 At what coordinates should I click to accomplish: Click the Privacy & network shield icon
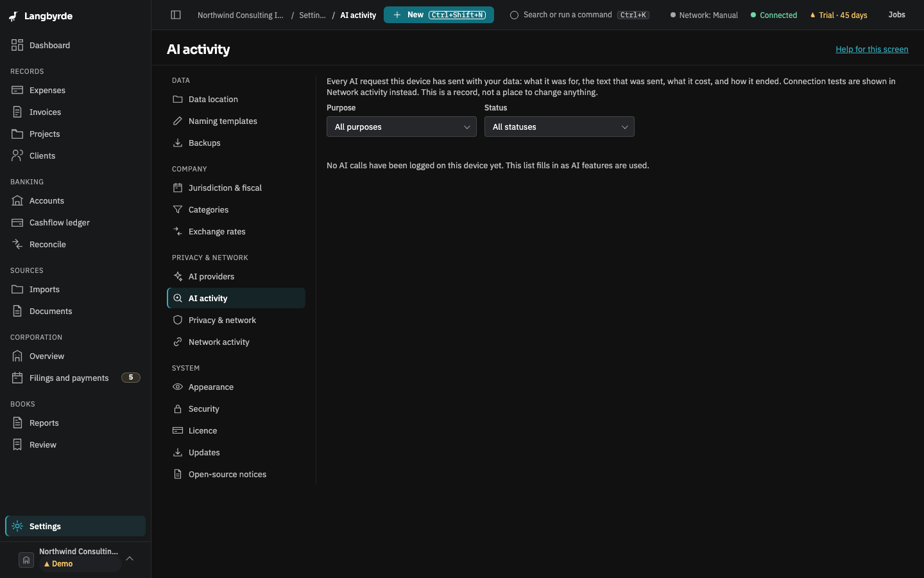tap(178, 320)
